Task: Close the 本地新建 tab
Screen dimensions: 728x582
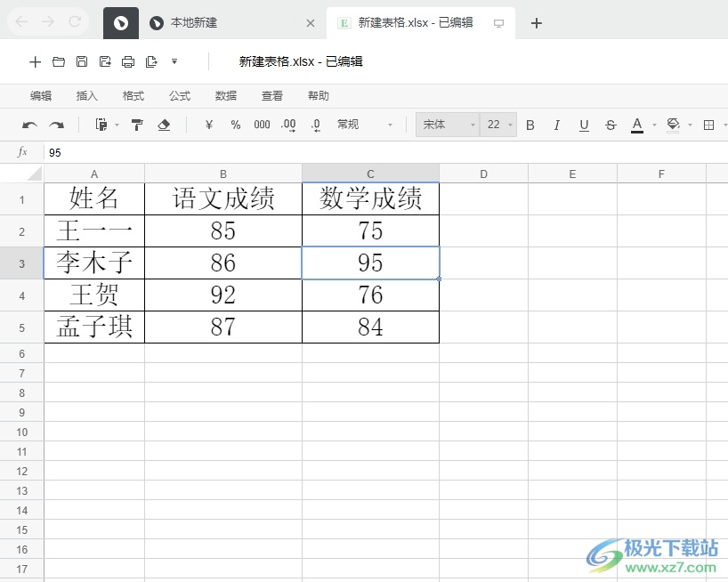Action: [x=311, y=23]
